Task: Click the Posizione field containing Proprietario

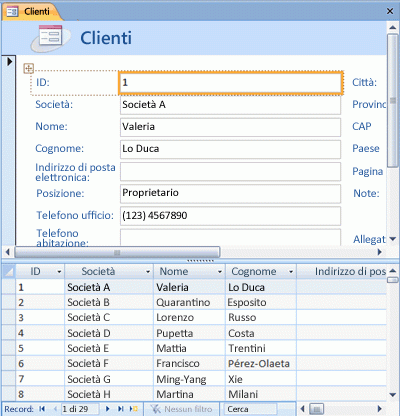Action: click(x=230, y=193)
